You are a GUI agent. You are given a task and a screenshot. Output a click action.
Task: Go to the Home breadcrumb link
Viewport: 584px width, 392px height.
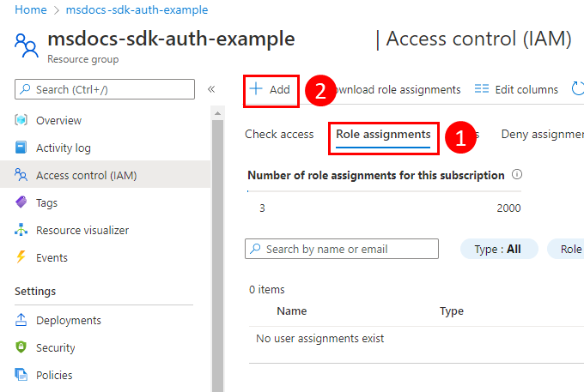31,9
